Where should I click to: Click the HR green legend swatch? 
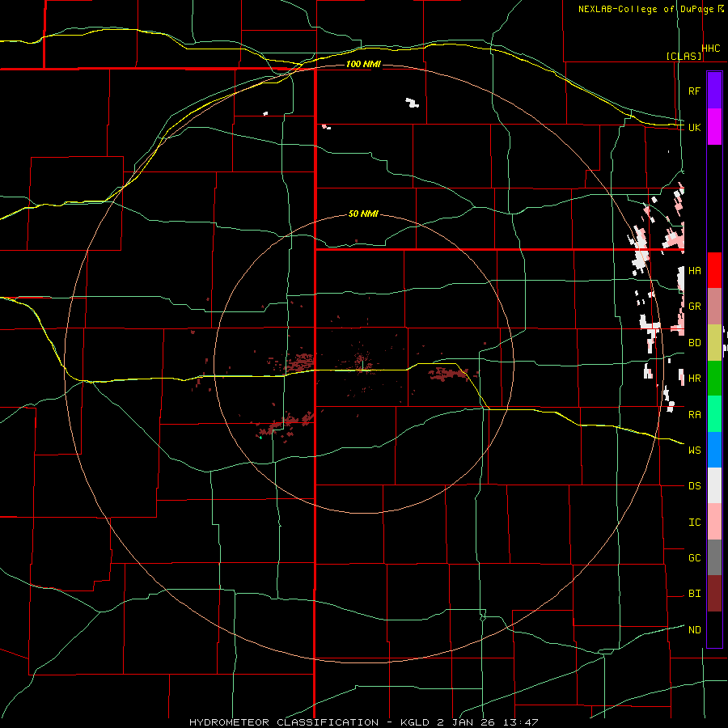(714, 378)
